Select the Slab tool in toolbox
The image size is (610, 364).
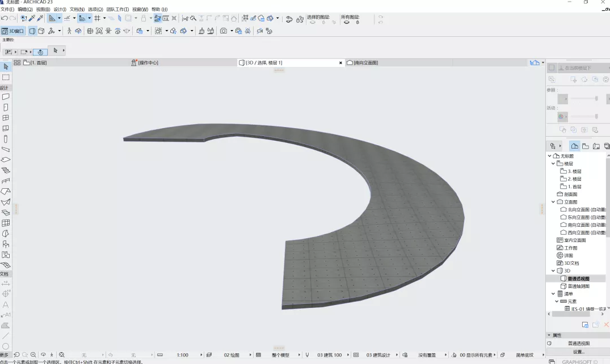6,160
